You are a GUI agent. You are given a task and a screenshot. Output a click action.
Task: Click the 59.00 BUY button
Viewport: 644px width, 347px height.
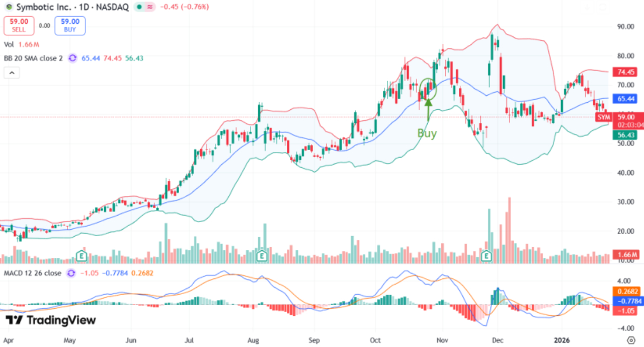pos(70,25)
